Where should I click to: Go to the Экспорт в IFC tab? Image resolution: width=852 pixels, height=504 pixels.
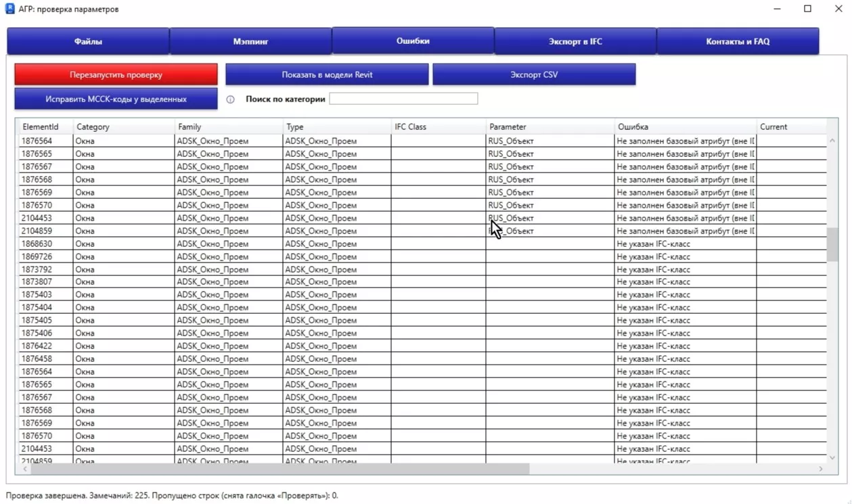[575, 41]
